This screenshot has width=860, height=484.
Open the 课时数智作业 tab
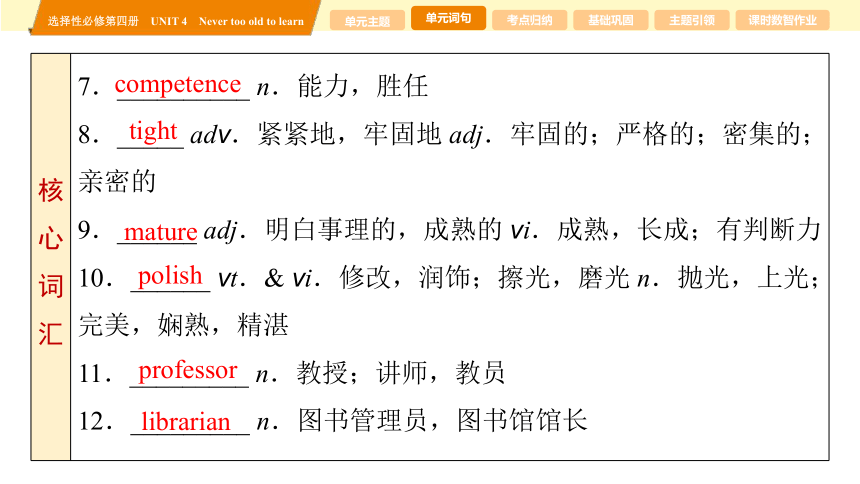pyautogui.click(x=783, y=21)
